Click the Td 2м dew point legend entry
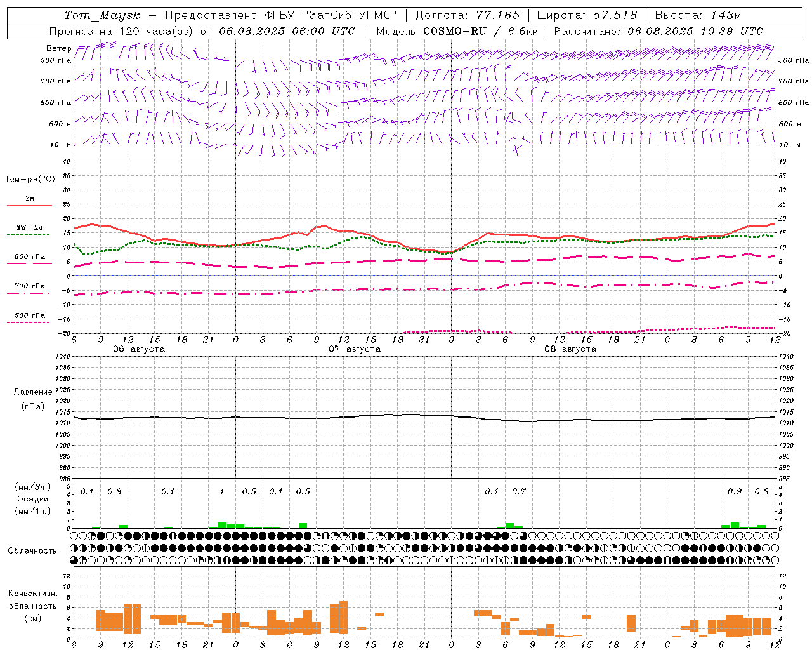The image size is (812, 650). coord(29,227)
